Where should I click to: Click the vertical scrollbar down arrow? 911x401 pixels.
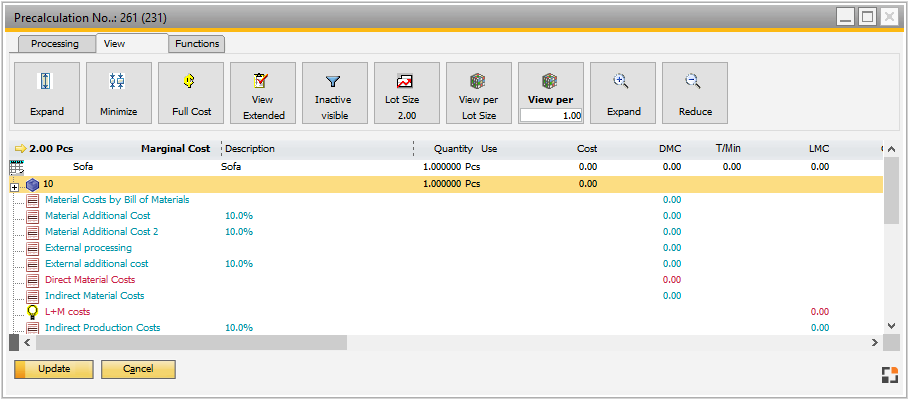(892, 326)
